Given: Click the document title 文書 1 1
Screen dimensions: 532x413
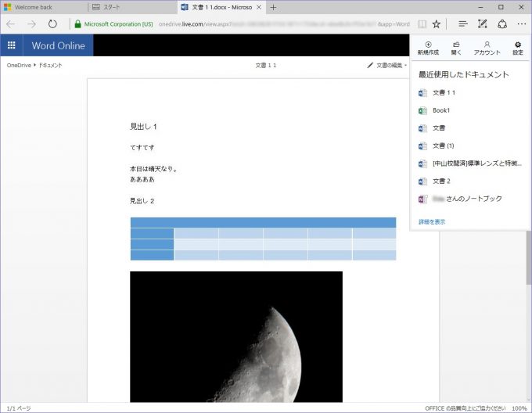Looking at the screenshot, I should 266,65.
